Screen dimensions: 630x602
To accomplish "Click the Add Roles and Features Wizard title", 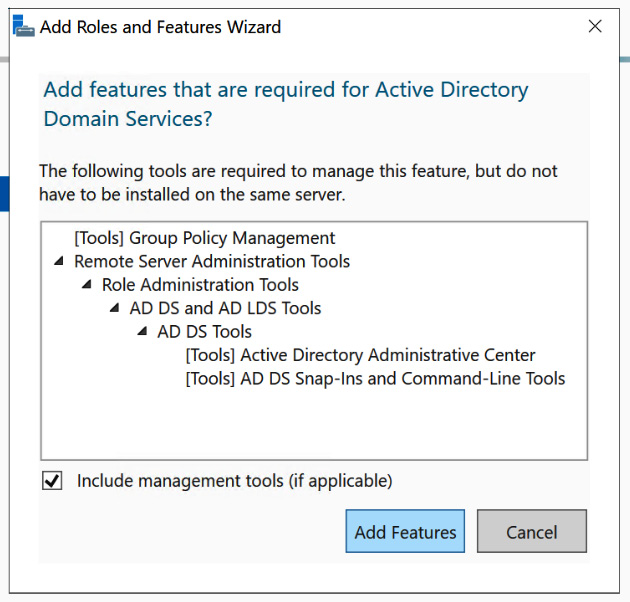I will click(160, 27).
